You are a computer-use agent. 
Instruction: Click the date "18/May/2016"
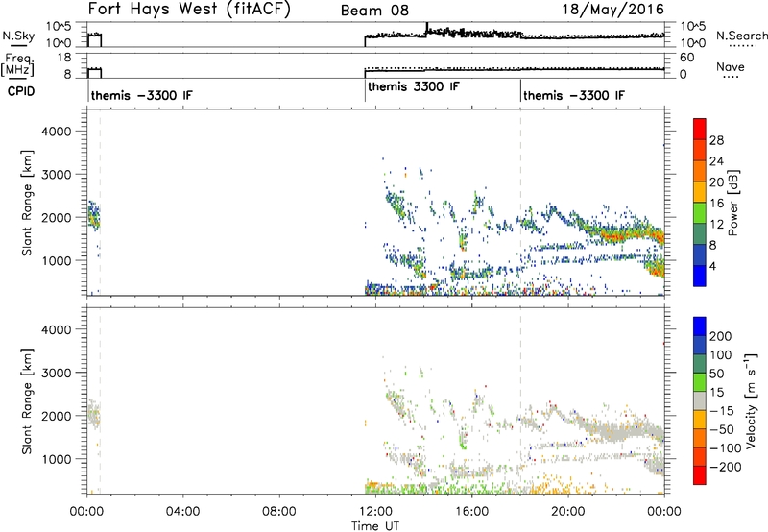[x=612, y=9]
